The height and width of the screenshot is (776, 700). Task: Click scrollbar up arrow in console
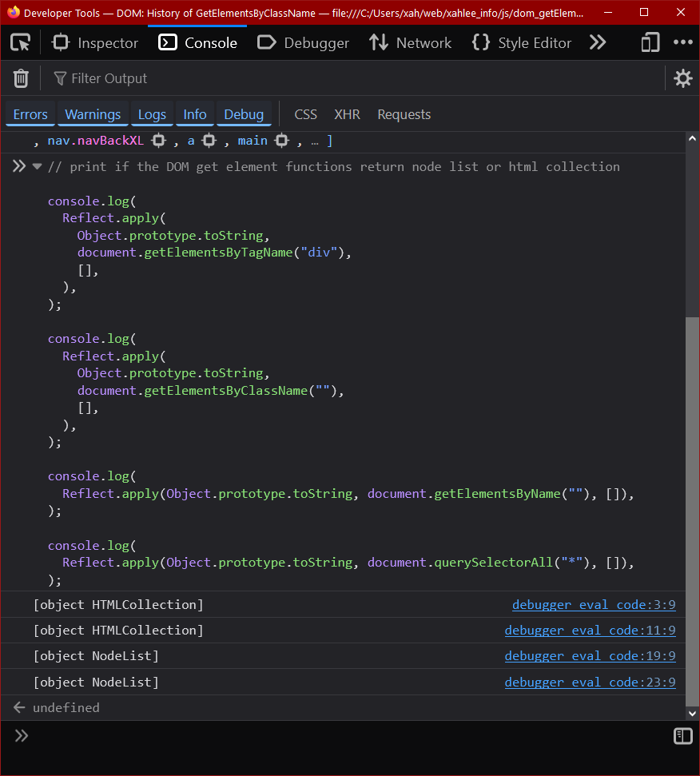tap(693, 138)
